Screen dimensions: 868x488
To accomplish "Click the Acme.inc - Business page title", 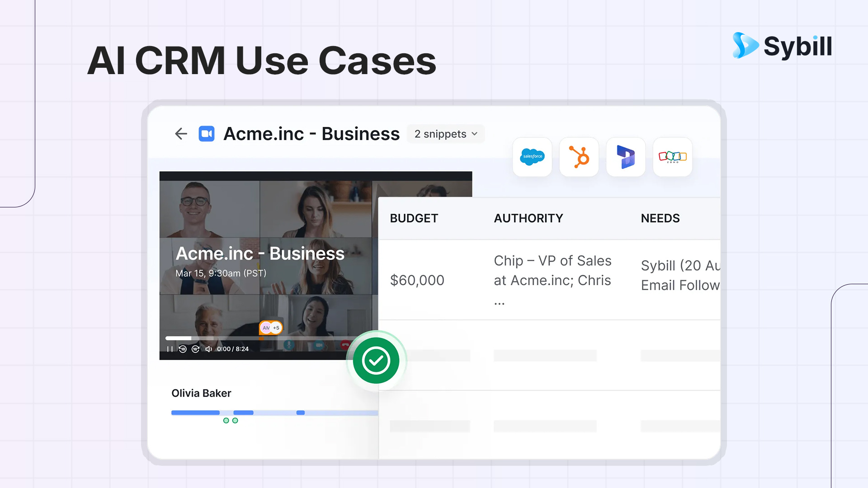I will tap(311, 134).
